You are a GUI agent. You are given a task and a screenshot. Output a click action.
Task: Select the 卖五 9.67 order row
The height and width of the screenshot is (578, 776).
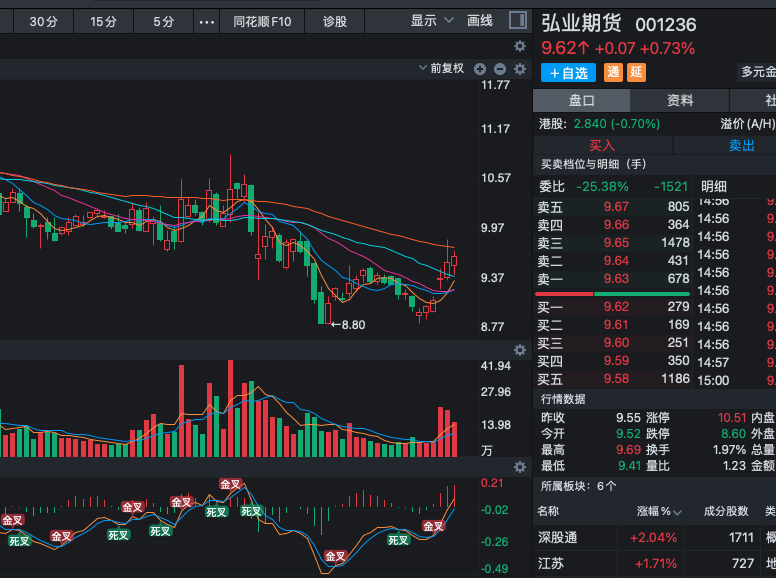(x=613, y=207)
